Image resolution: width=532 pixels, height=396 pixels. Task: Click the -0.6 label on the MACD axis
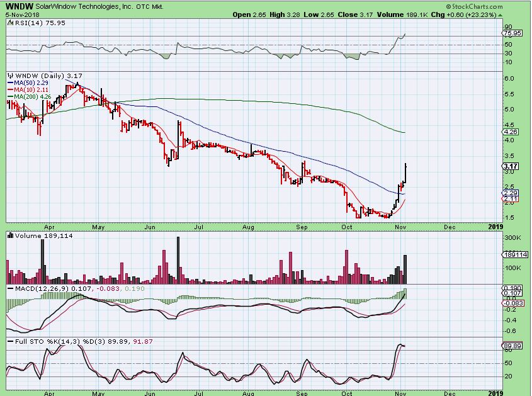(x=511, y=331)
